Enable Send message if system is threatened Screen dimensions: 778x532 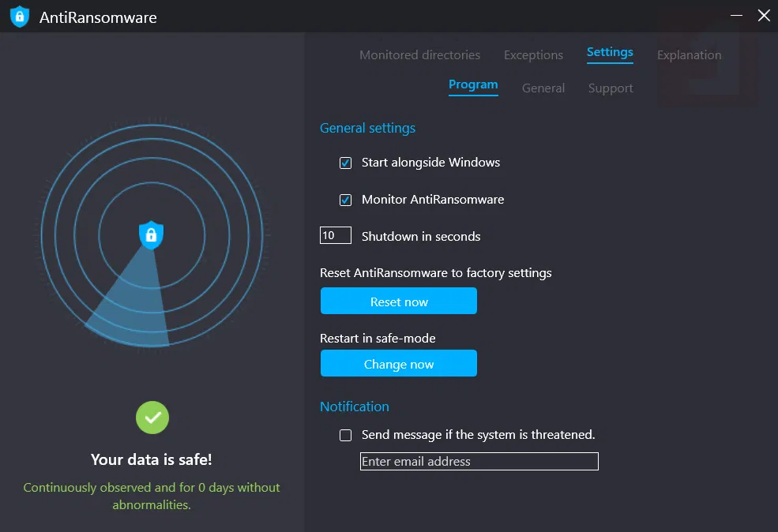(345, 436)
